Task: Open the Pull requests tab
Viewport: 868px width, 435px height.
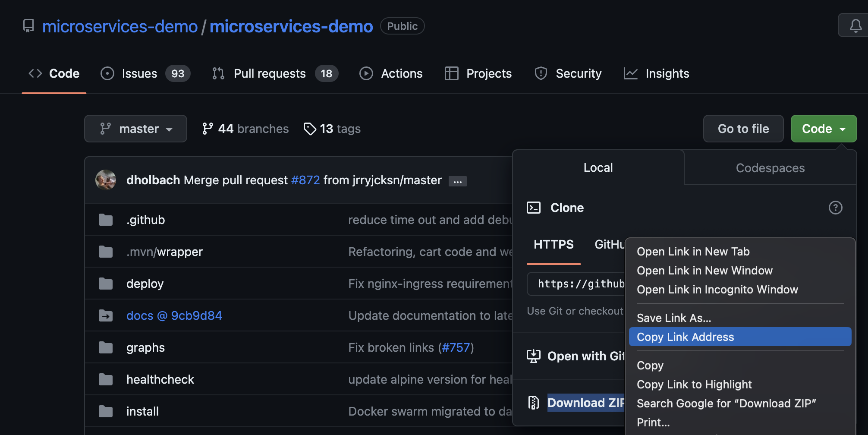Action: [x=275, y=73]
